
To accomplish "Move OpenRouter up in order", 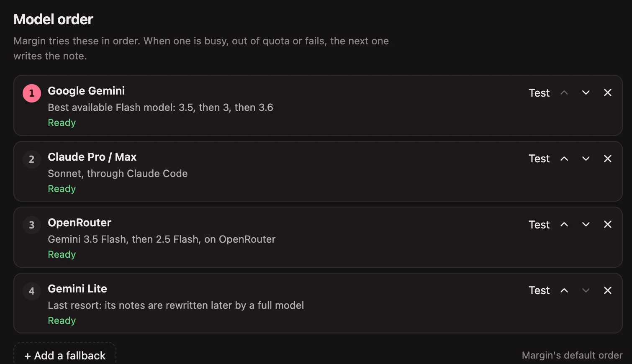I will [564, 224].
